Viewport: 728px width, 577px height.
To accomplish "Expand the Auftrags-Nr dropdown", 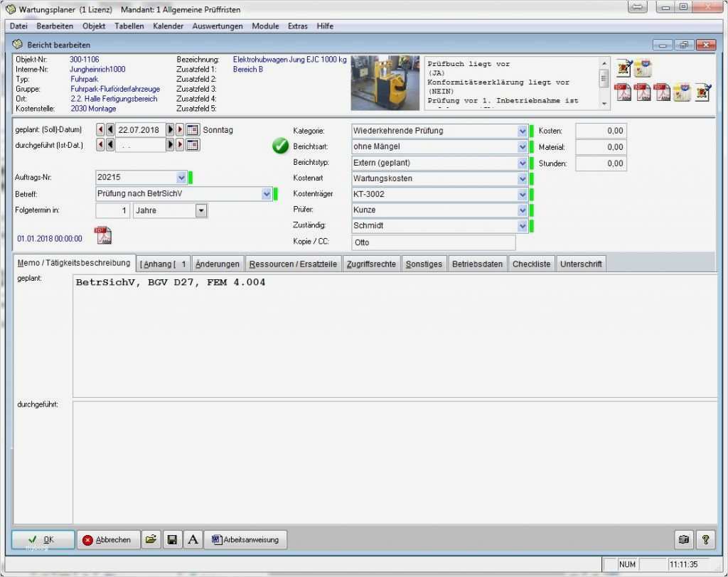I will (x=181, y=178).
